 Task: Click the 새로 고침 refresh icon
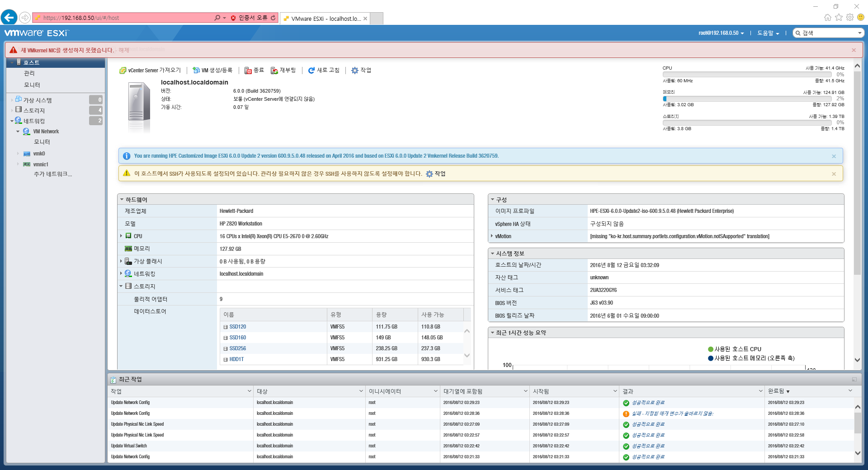pos(311,70)
